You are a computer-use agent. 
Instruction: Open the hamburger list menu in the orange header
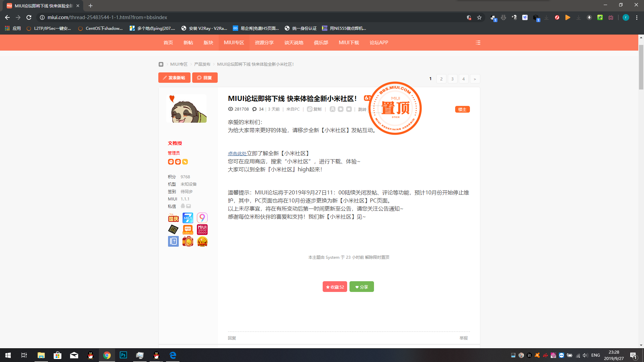click(x=478, y=43)
